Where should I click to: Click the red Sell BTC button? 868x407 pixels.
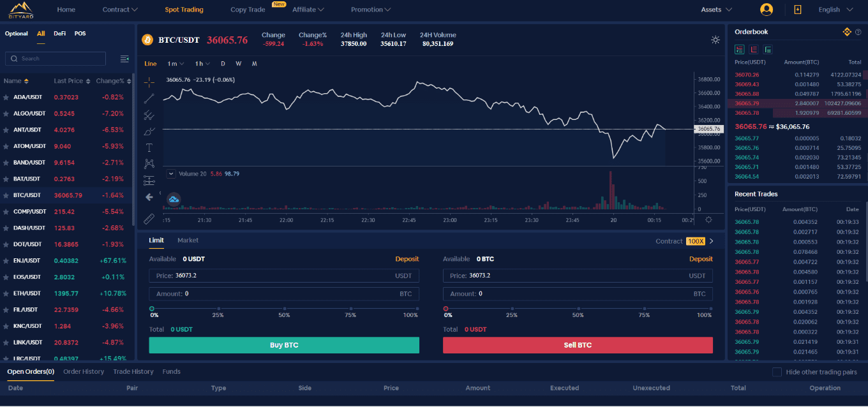[x=578, y=345]
